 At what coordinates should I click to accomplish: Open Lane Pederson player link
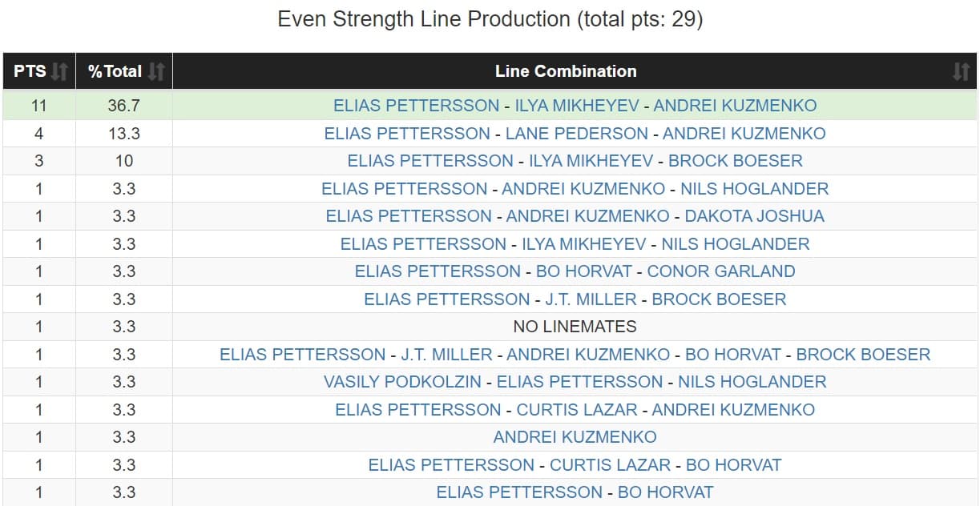coord(576,134)
